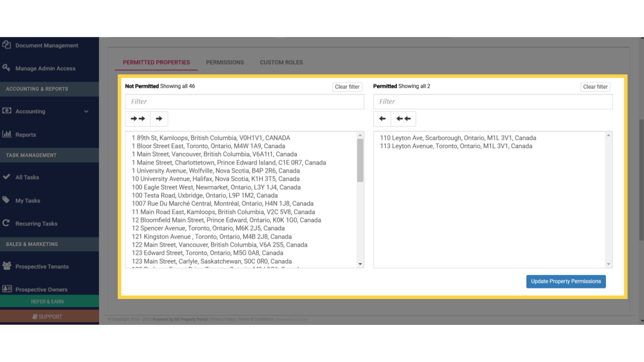Click Clear filter for Not Permitted list

click(347, 87)
